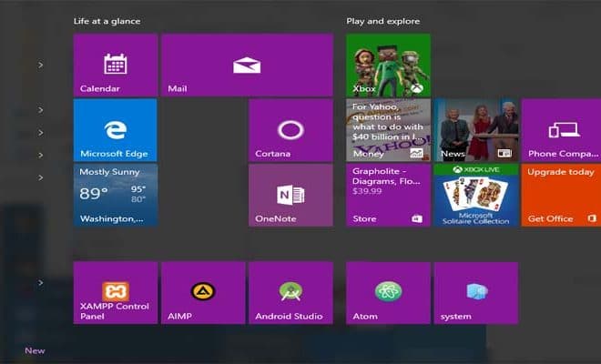This screenshot has width=601, height=364.
Task: Open Microsoft Solitaire Collection tile
Action: click(x=475, y=195)
